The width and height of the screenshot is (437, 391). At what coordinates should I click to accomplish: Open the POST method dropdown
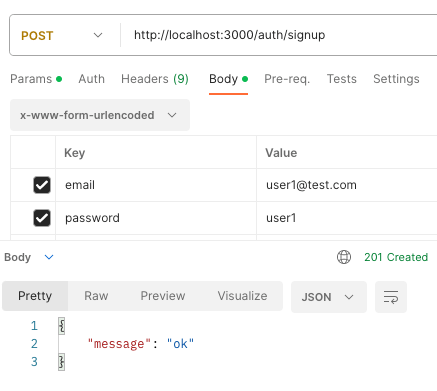click(62, 35)
